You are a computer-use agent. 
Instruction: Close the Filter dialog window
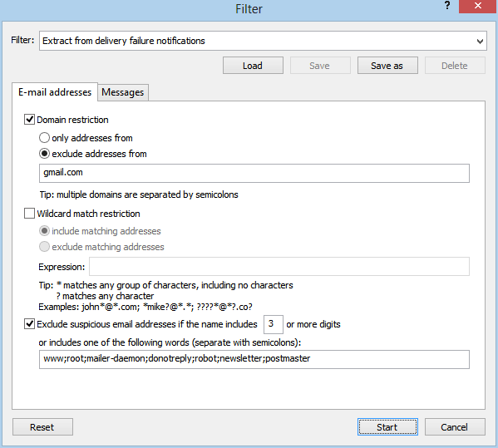click(478, 6)
